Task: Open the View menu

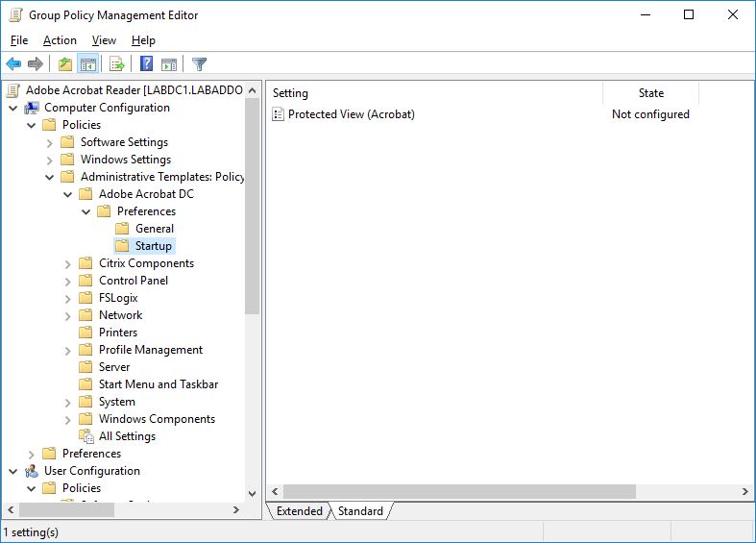Action: [x=104, y=40]
